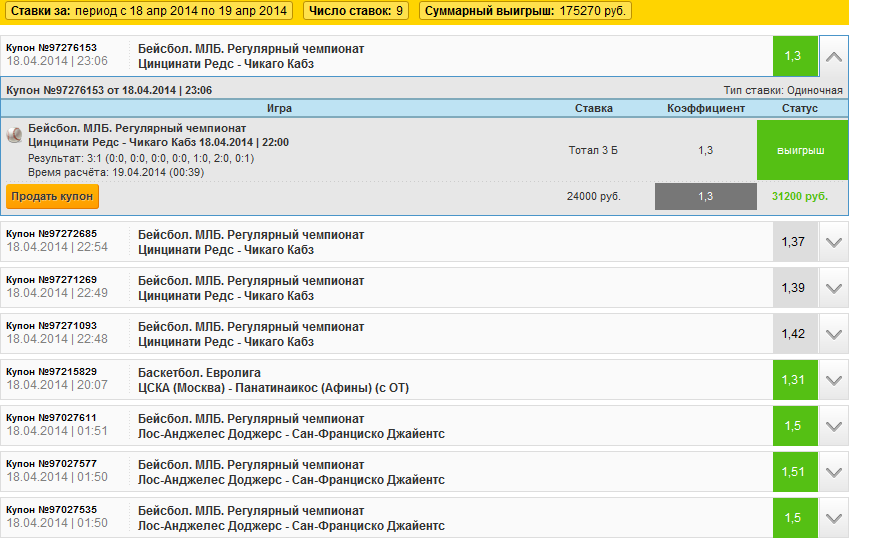869x538 pixels.
Task: Click the Ставка column header
Action: point(594,108)
